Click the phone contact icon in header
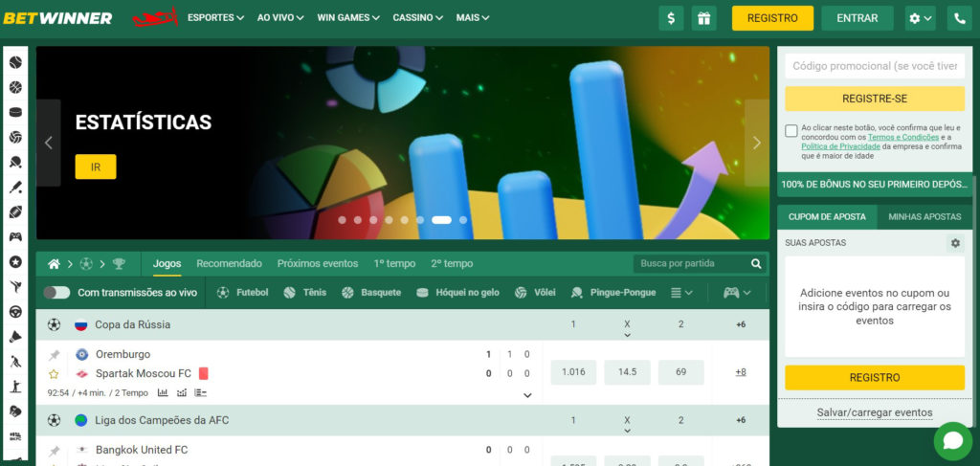The width and height of the screenshot is (980, 466). pyautogui.click(x=959, y=18)
